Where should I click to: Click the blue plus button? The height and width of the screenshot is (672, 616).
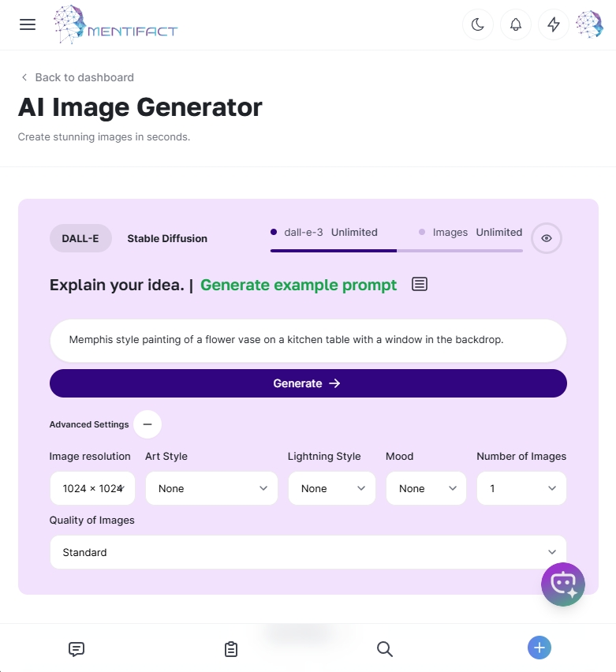click(x=539, y=648)
